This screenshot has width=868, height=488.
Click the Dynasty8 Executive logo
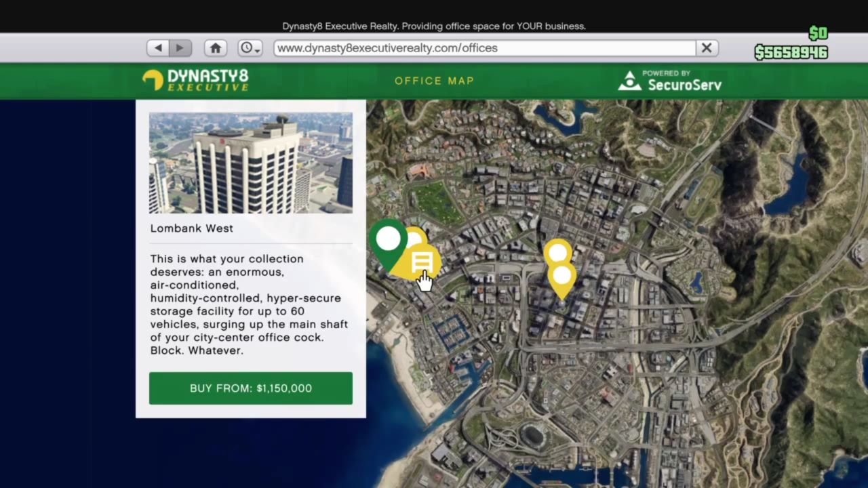(195, 80)
